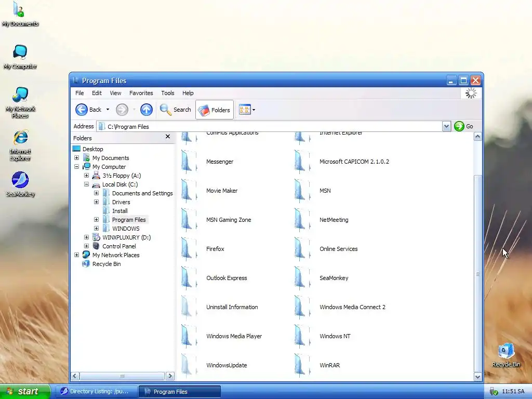Expand Control Panel tree node

point(87,246)
